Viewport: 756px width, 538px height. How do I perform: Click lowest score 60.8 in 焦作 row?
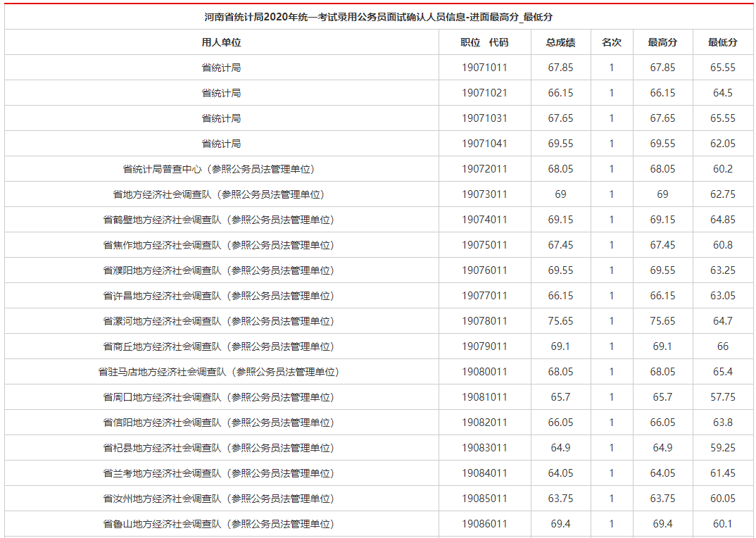click(x=723, y=245)
